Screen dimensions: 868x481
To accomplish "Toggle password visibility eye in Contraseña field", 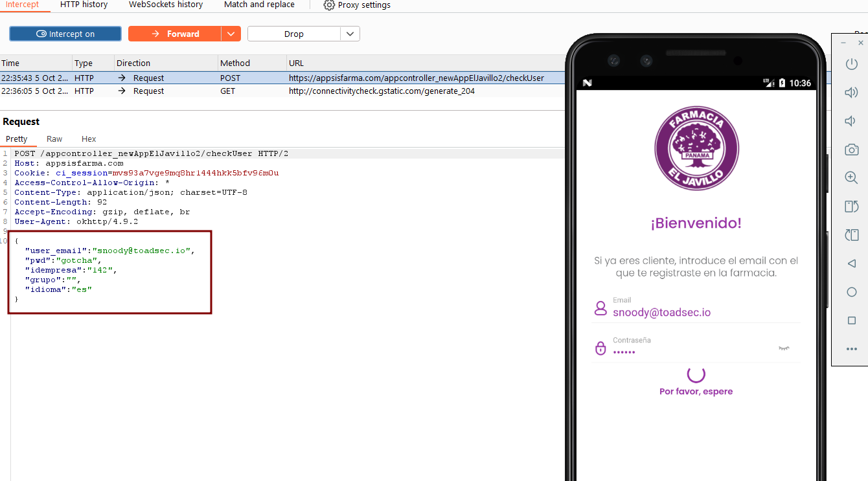I will [784, 348].
